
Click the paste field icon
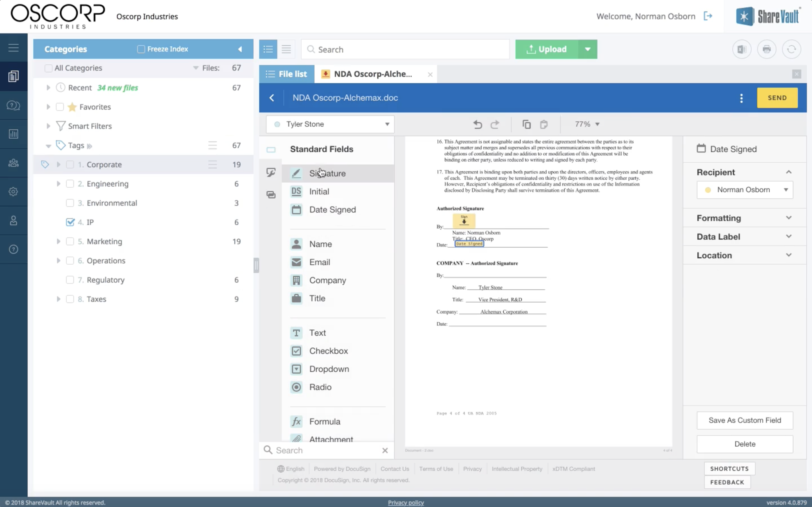544,124
